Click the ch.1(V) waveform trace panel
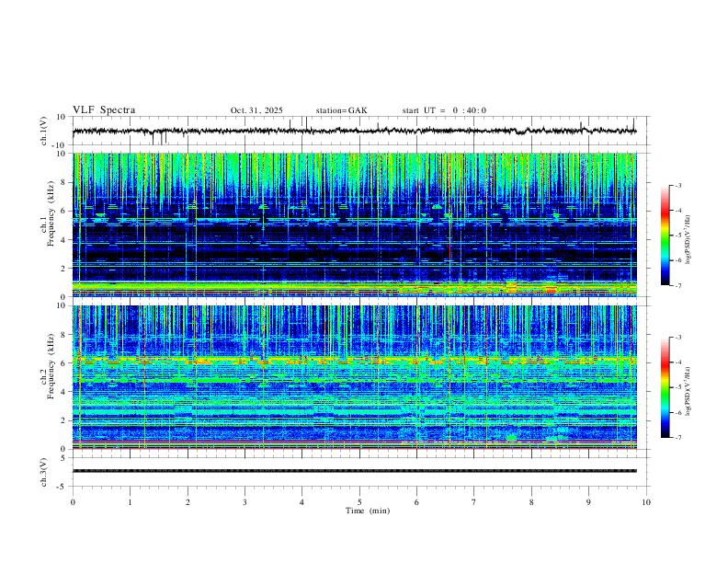Image resolution: width=728 pixels, height=563 pixels. click(360, 131)
